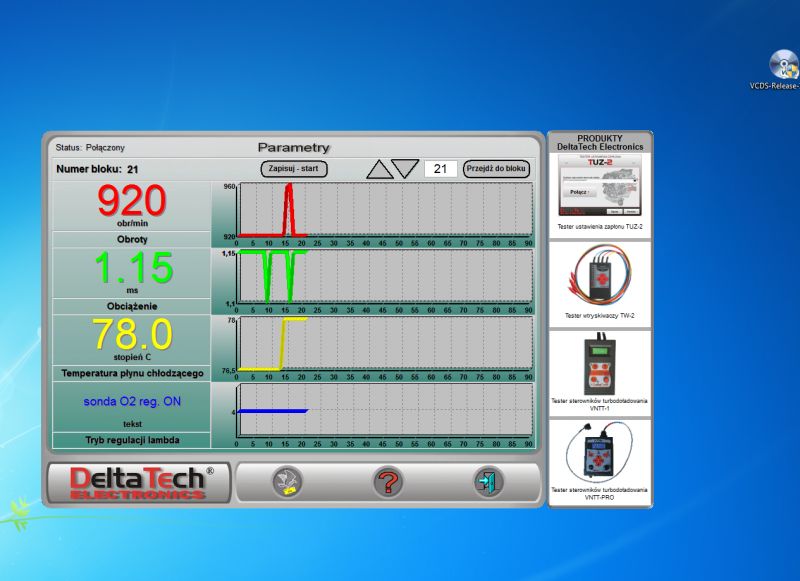Click the down triangle block arrow

click(405, 168)
